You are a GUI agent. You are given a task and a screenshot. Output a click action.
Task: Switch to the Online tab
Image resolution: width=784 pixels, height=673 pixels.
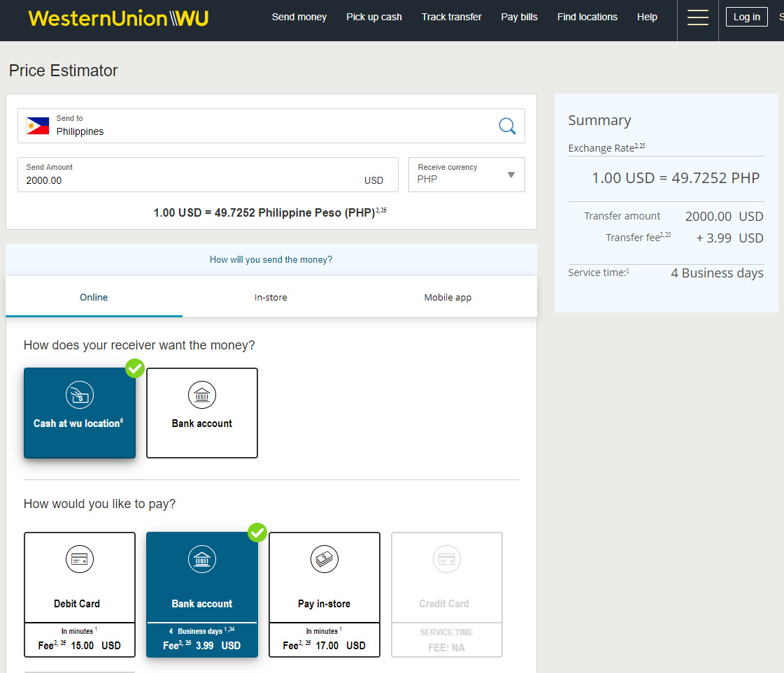[94, 297]
